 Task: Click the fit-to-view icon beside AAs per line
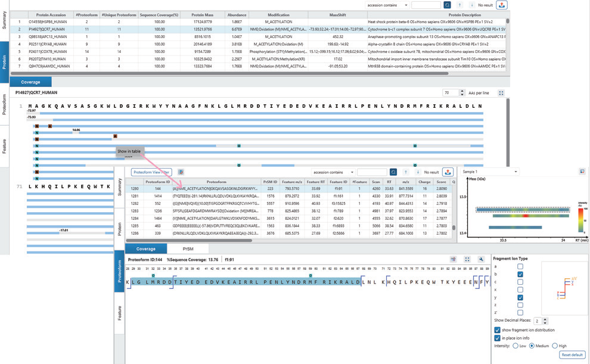[501, 93]
